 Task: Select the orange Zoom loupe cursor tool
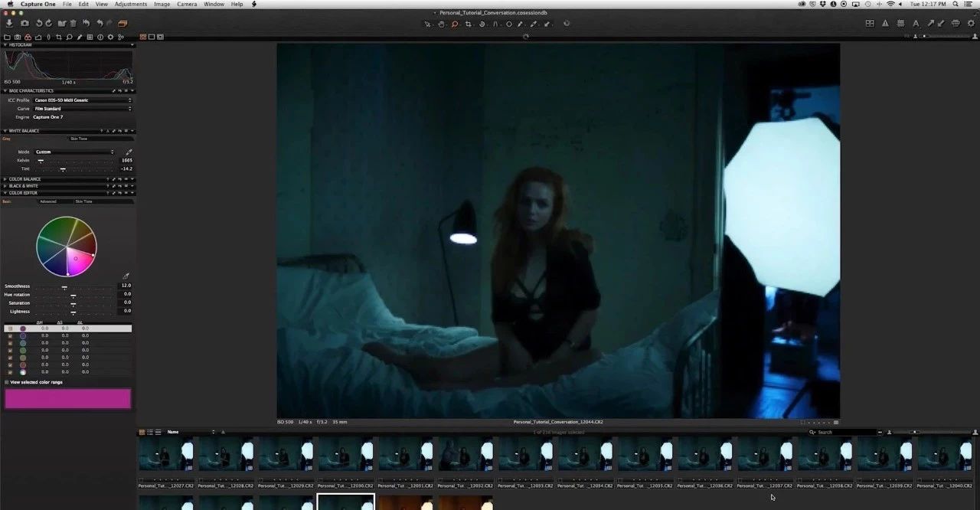[x=454, y=24]
